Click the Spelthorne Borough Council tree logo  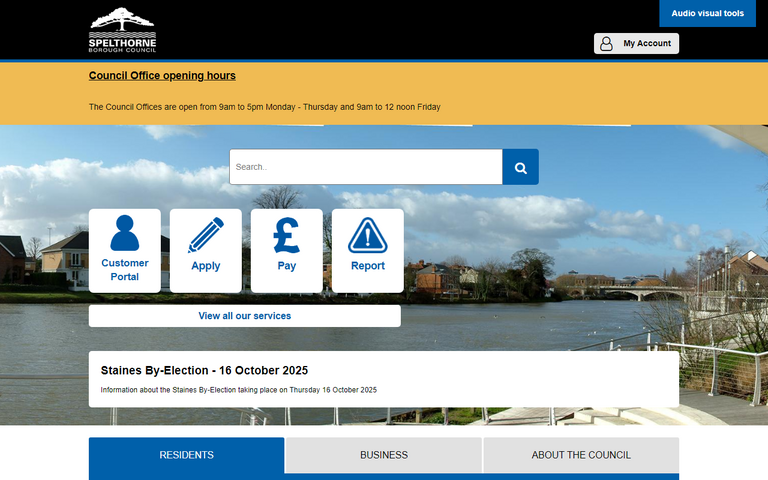(122, 30)
